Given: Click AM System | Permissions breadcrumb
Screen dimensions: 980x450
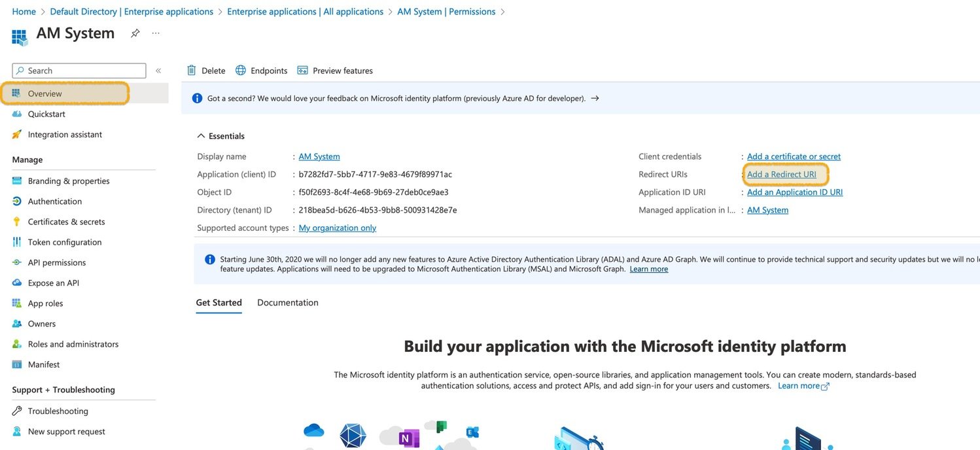Looking at the screenshot, I should click(446, 12).
